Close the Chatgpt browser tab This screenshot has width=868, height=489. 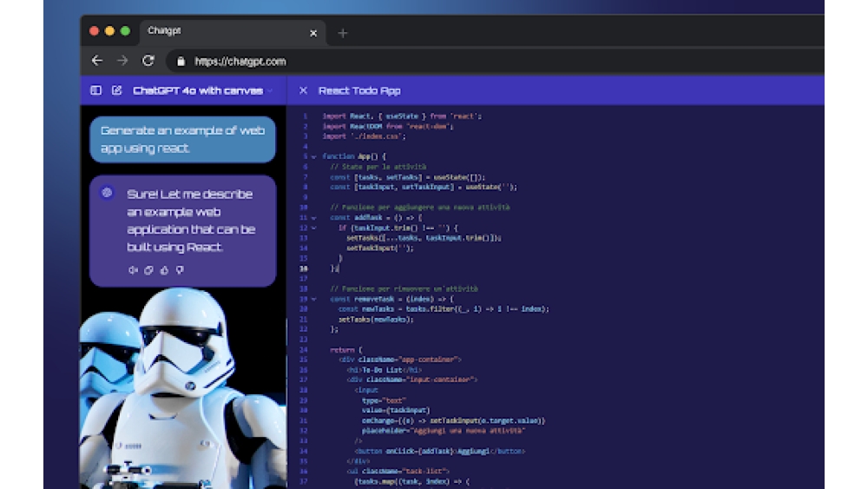click(x=313, y=33)
